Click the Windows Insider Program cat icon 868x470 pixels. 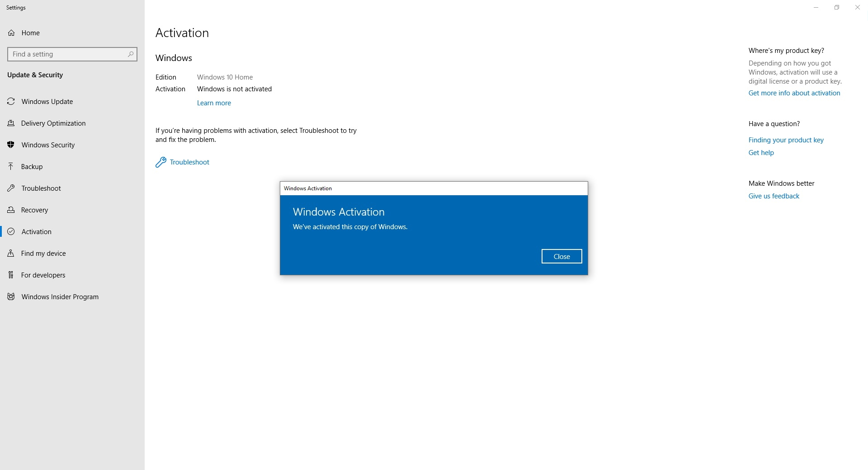tap(11, 297)
